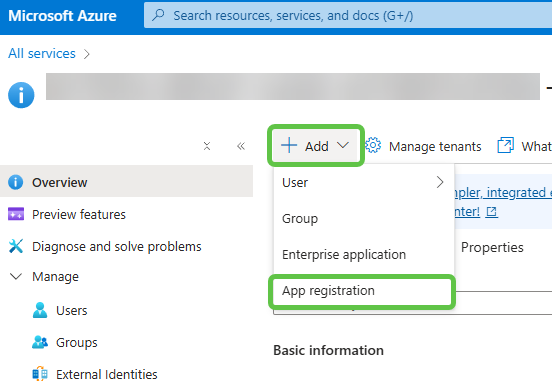Screen dimensions: 552x381
Task: Click the External Identities icon
Action: 40,373
